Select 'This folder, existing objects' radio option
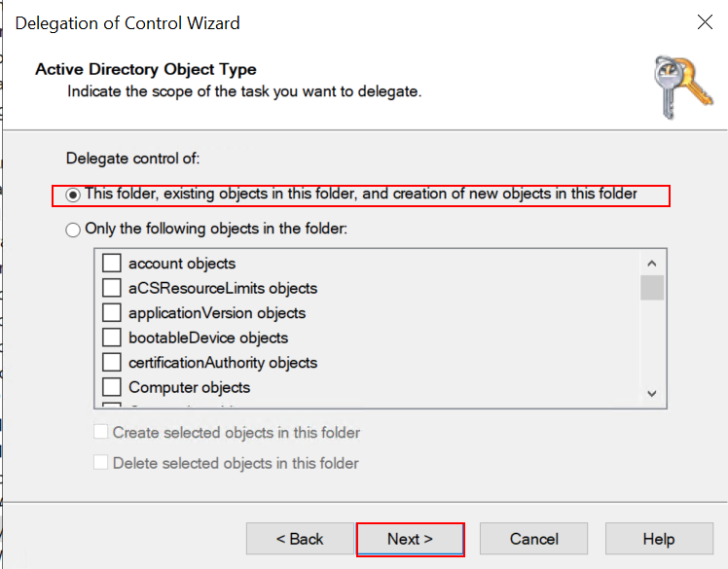The image size is (728, 569). point(73,195)
